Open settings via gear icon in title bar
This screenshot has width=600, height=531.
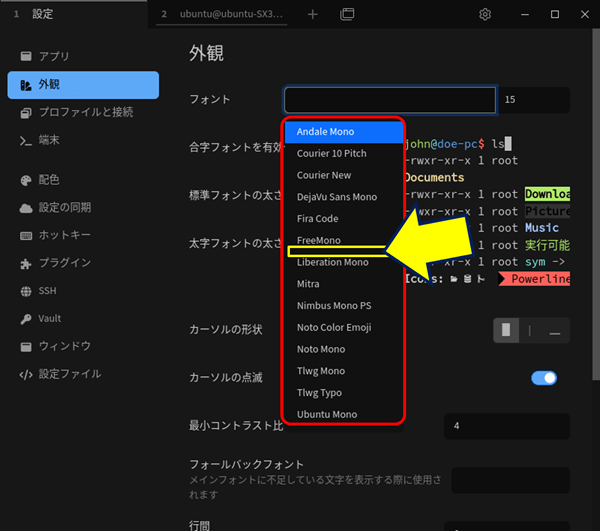[x=485, y=15]
